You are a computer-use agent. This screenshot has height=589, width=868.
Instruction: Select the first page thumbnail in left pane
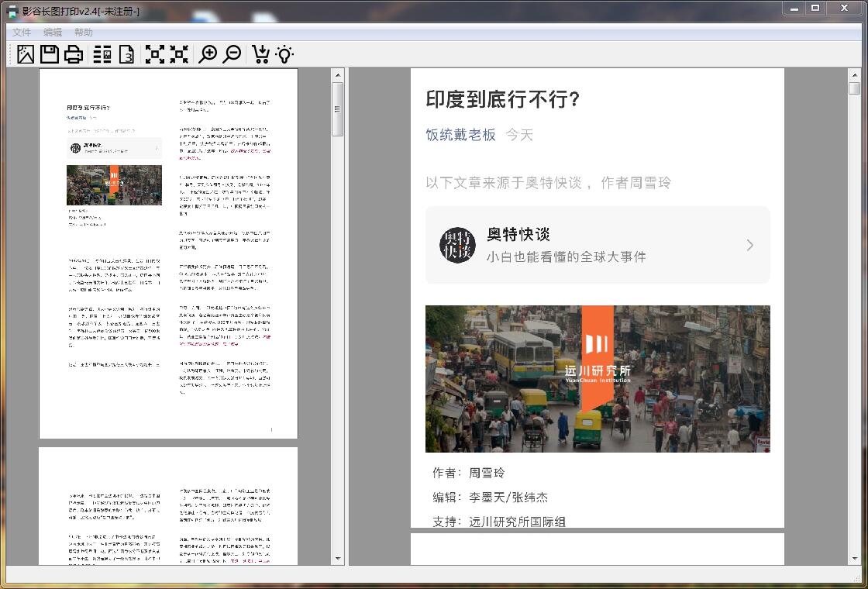168,253
